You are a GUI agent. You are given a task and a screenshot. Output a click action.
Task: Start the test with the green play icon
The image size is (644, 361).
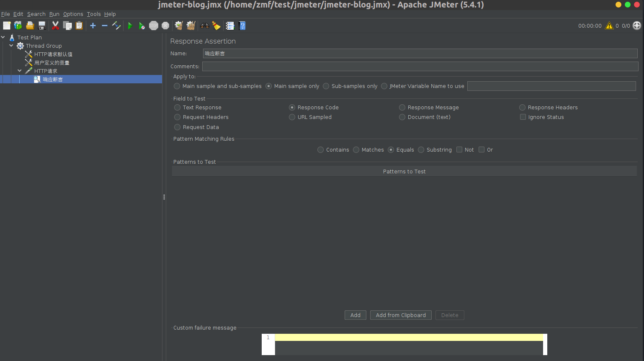(x=130, y=26)
